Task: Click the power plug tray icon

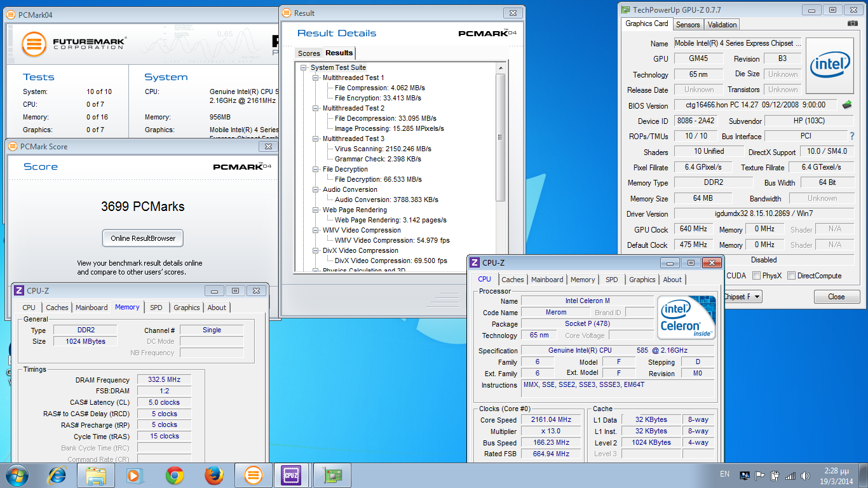Action: pos(775,475)
